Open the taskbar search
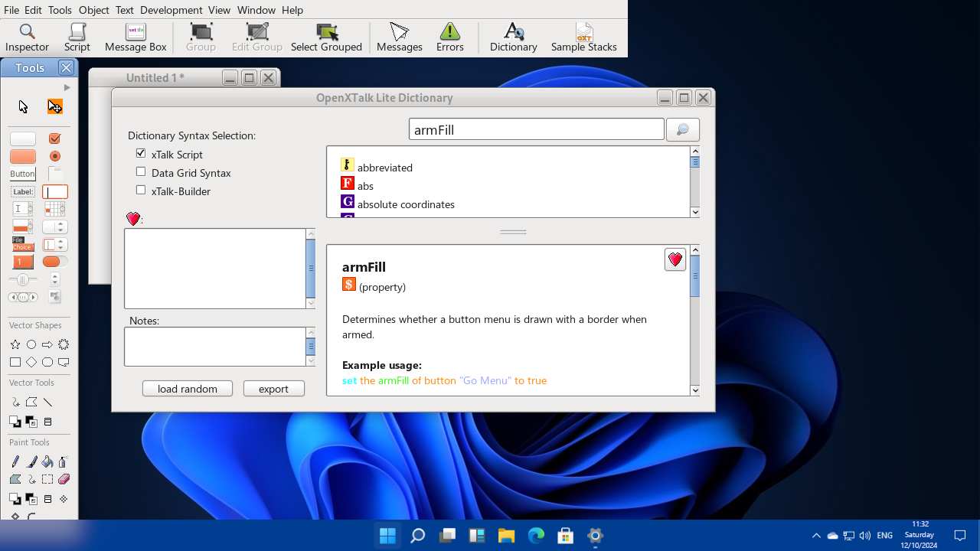The height and width of the screenshot is (551, 980). click(417, 535)
